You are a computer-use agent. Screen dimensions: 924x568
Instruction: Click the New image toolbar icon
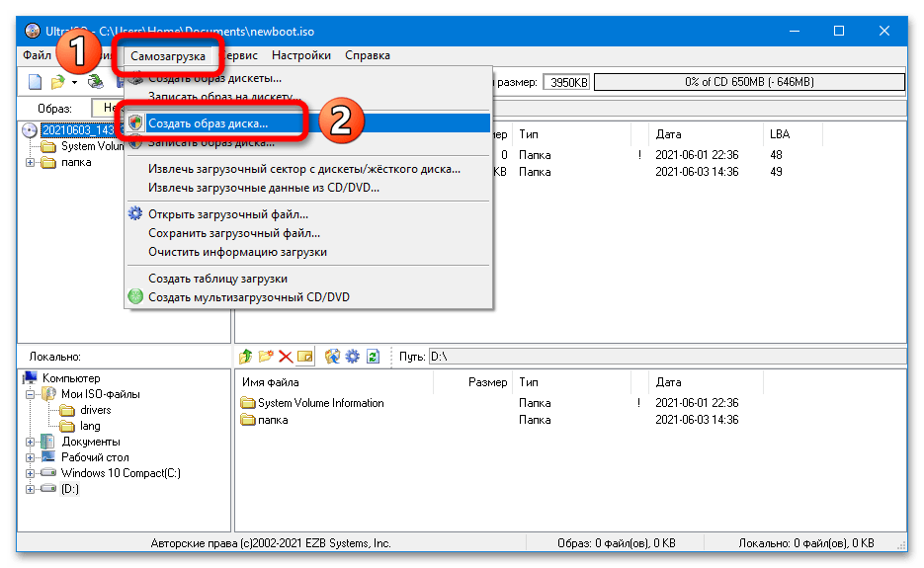click(x=35, y=82)
